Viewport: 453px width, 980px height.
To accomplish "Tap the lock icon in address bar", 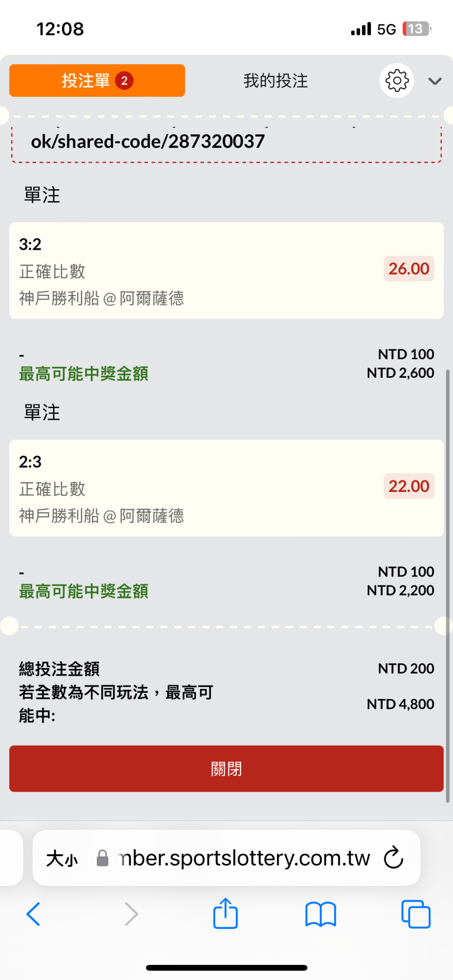I will click(103, 858).
